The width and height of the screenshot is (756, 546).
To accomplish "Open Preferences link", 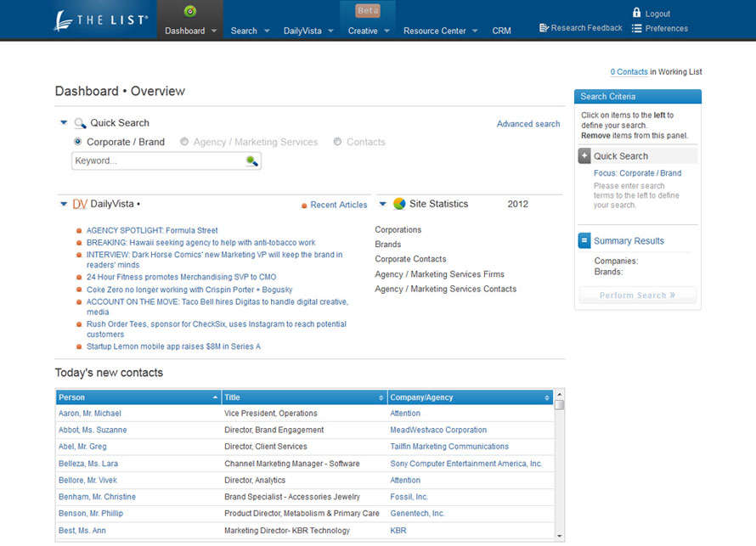I will 666,28.
